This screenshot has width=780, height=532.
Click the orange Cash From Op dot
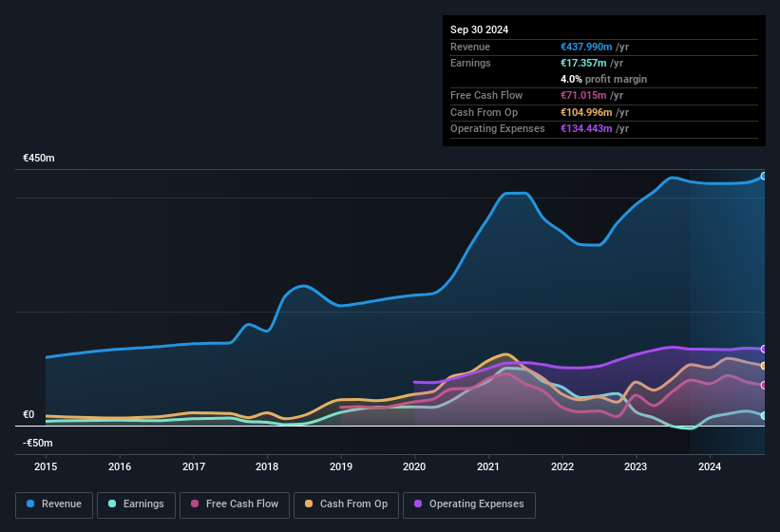point(310,504)
